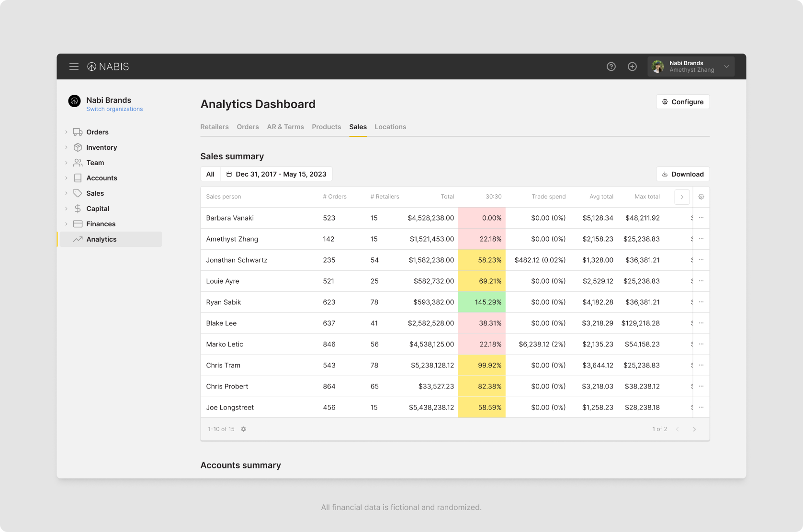The width and height of the screenshot is (803, 532).
Task: Click the help question mark icon
Action: pyautogui.click(x=611, y=66)
